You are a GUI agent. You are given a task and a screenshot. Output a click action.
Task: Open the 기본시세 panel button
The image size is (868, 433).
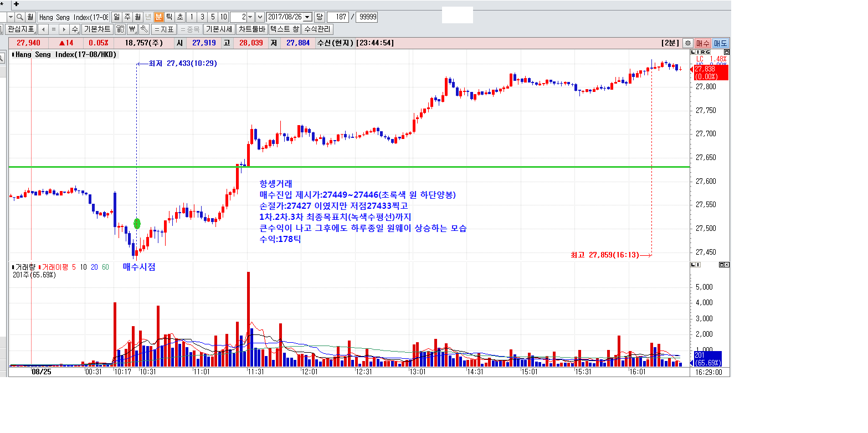coord(219,29)
